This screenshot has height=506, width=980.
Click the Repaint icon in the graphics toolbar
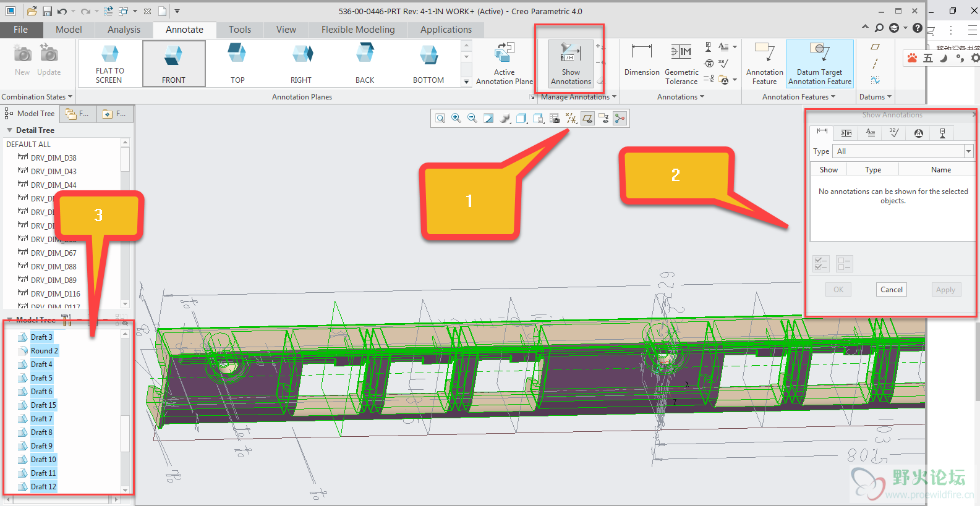point(488,118)
